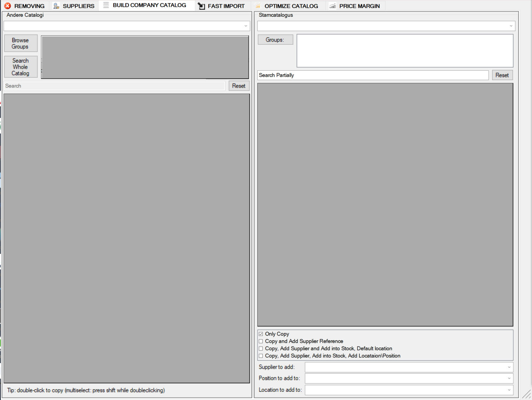Open the OPTIMIZE CATALOG tab
Image resolution: width=532 pixels, height=400 pixels.
click(288, 6)
